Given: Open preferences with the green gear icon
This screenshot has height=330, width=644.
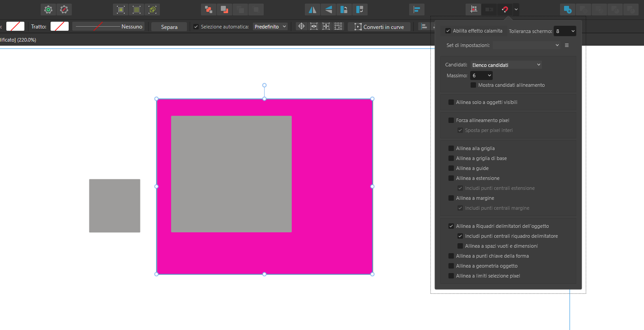Looking at the screenshot, I should [48, 9].
